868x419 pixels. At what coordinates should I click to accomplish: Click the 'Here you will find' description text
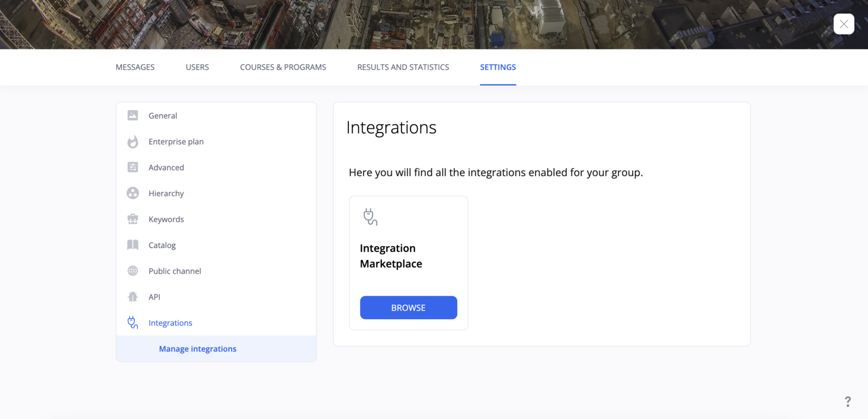[496, 172]
